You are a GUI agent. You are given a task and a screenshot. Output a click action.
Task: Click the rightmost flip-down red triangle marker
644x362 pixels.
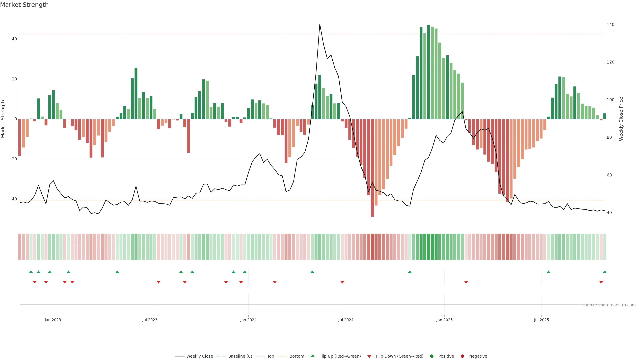point(601,282)
